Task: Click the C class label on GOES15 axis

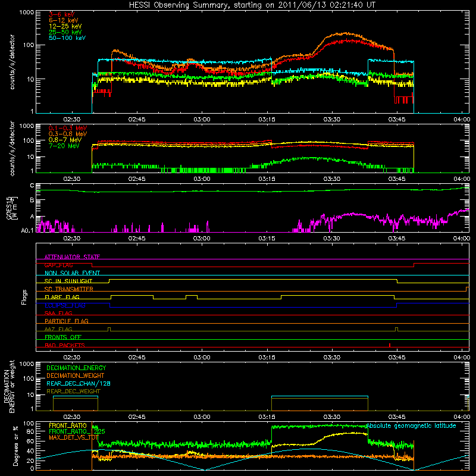Action: 32,186
